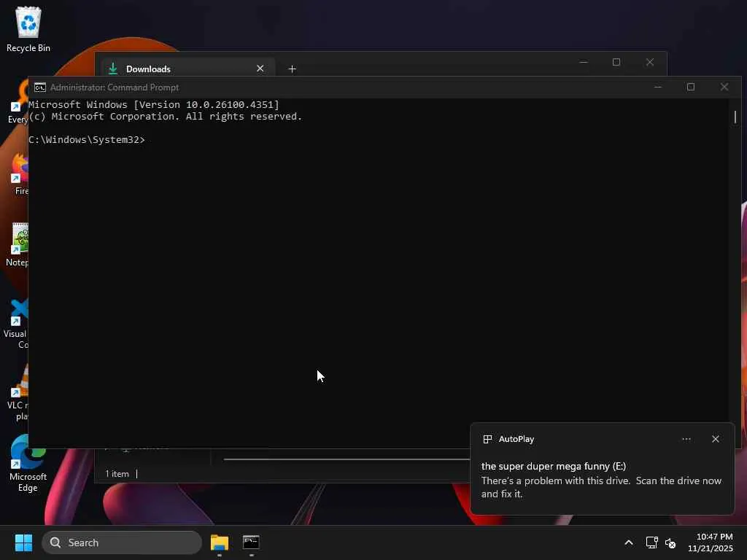Image resolution: width=747 pixels, height=560 pixels.
Task: Open Command Prompt from the taskbar
Action: [x=251, y=542]
